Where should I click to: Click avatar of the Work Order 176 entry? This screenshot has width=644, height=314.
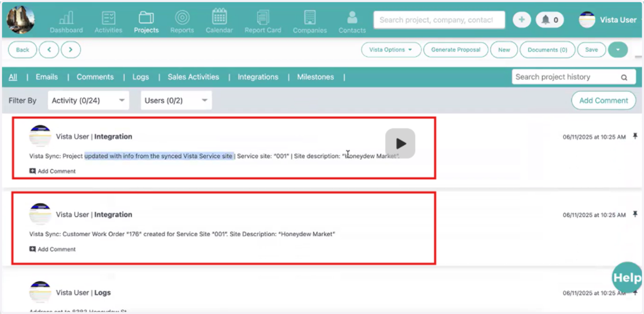(x=40, y=214)
